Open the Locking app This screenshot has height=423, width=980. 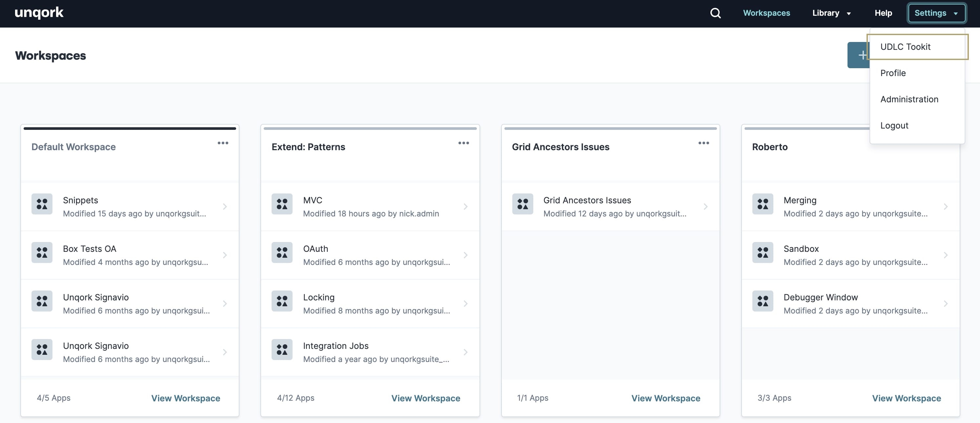370,304
